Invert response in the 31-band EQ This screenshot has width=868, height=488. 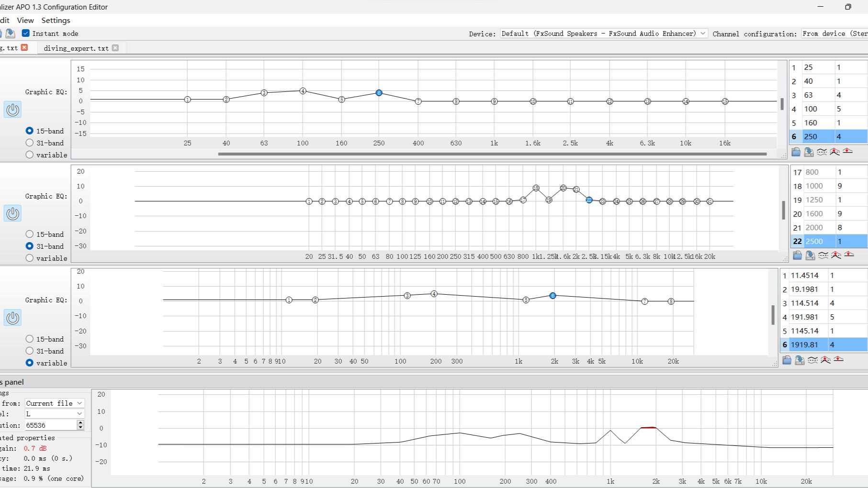[x=823, y=255]
